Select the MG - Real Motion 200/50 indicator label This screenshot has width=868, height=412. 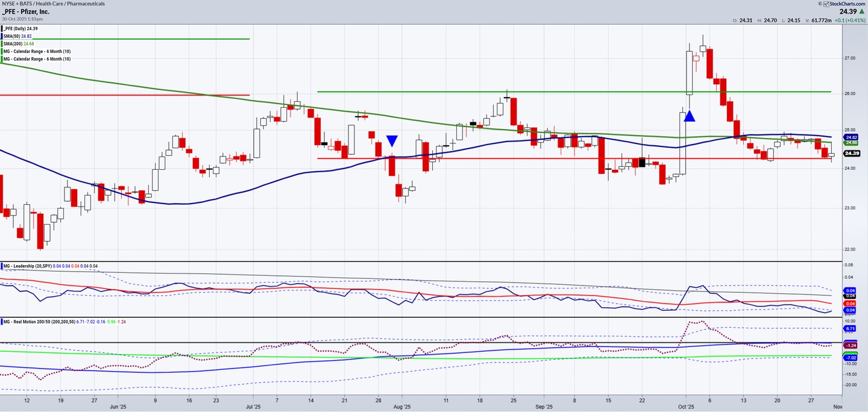pos(40,322)
